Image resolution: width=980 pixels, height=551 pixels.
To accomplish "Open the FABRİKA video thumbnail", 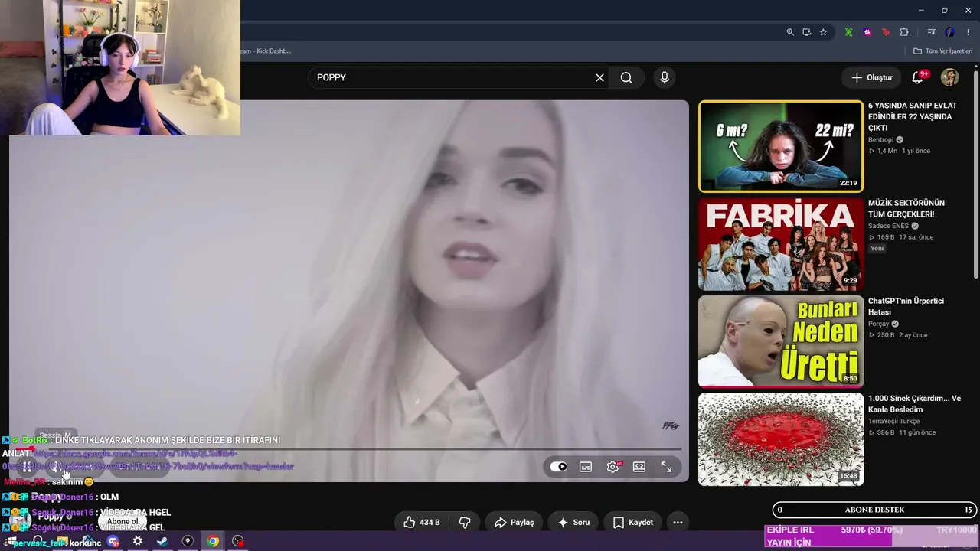I will [x=781, y=244].
